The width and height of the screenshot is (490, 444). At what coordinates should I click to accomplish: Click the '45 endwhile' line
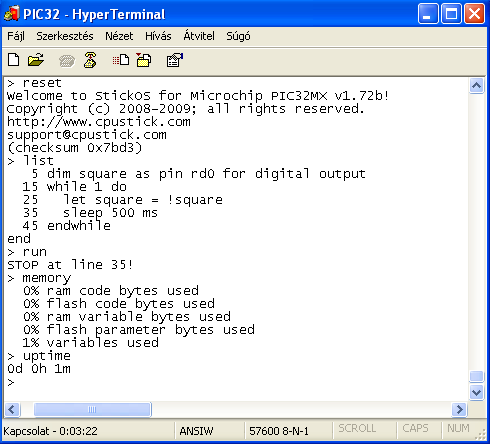67,226
